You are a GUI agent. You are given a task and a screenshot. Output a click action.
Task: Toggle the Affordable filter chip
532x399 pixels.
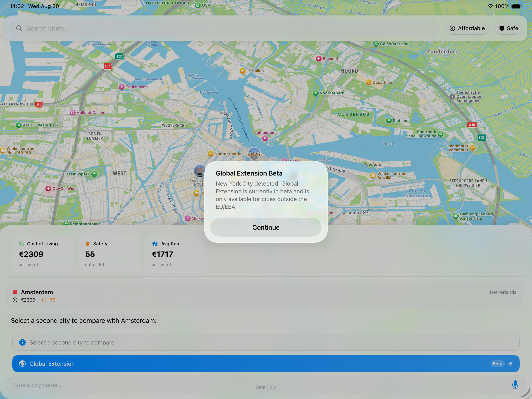click(467, 28)
